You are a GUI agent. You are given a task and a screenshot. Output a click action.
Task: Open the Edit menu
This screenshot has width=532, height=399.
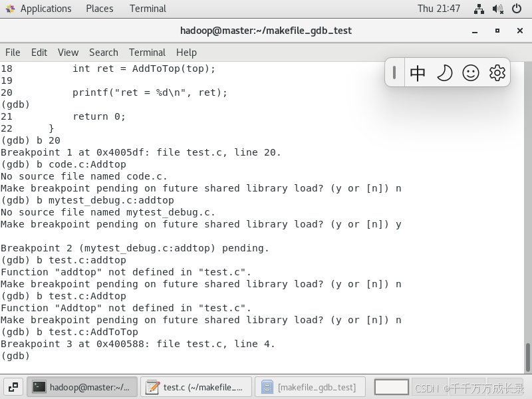[x=39, y=53]
